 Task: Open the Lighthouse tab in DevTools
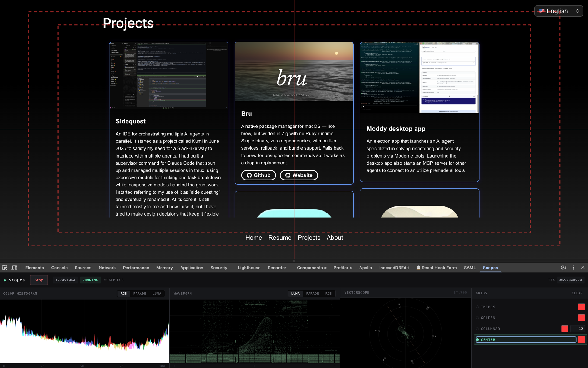tap(249, 268)
